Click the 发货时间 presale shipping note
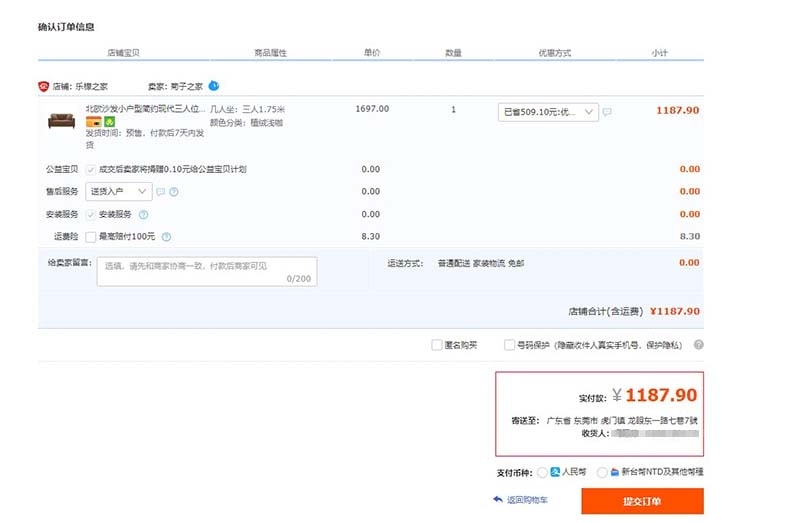Screen dimensions: 800x523 coord(145,139)
